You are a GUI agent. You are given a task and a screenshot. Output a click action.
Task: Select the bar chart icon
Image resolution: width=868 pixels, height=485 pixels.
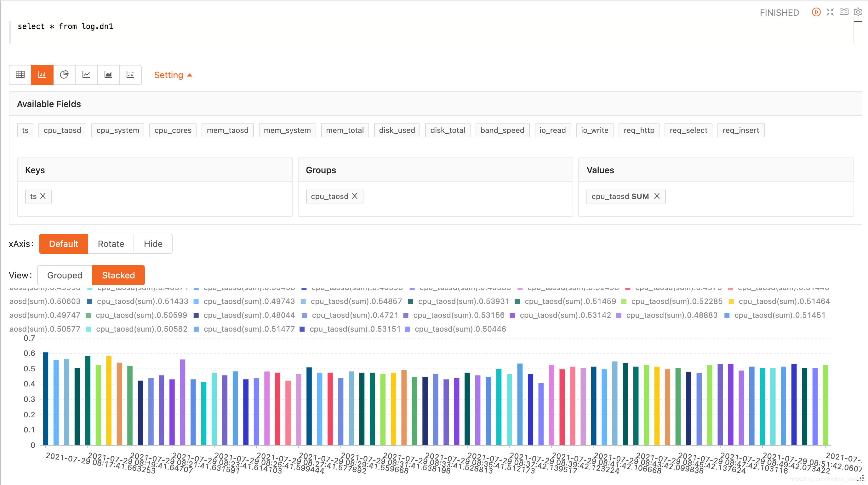click(x=42, y=75)
